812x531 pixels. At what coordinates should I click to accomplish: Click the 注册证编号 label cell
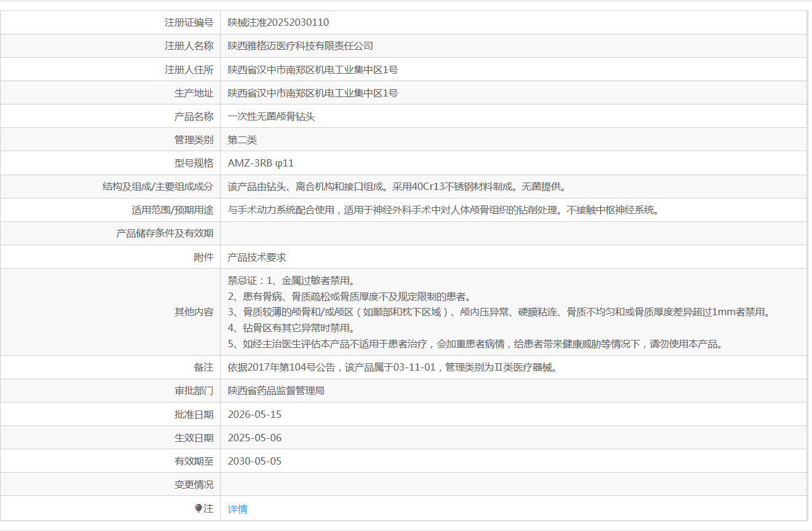[x=111, y=22]
